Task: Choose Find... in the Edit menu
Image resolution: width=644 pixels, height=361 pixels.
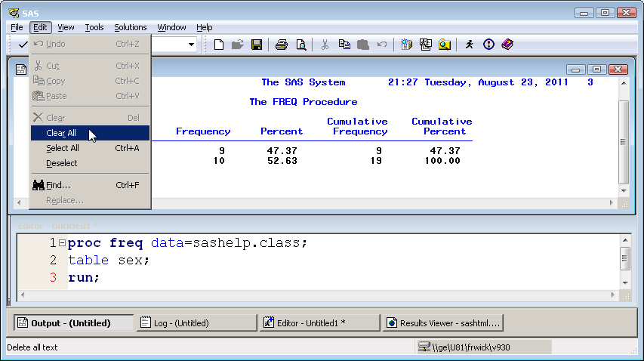Action: coord(58,184)
